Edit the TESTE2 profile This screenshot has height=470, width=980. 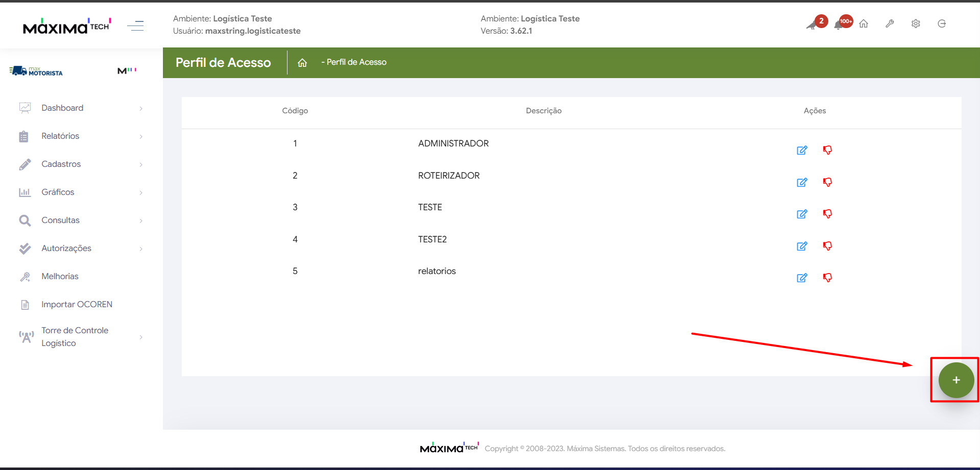click(x=802, y=246)
